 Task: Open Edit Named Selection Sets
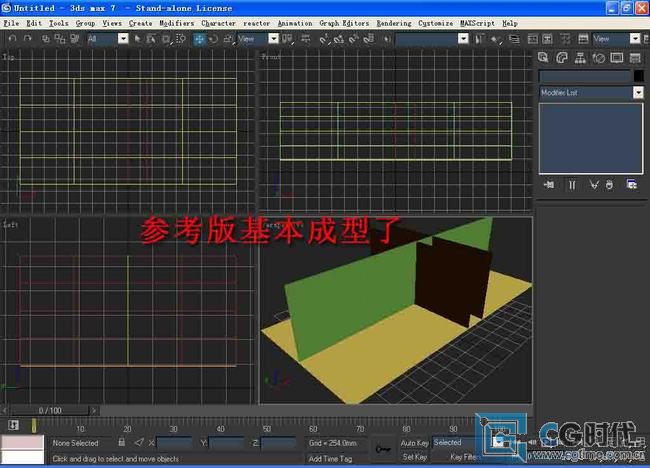387,39
